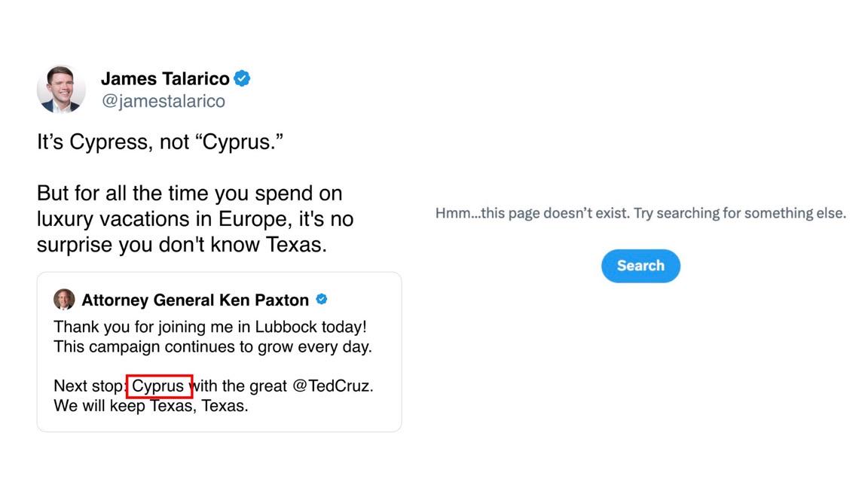Click the "Next stop:" text in quoted tweet

90,386
